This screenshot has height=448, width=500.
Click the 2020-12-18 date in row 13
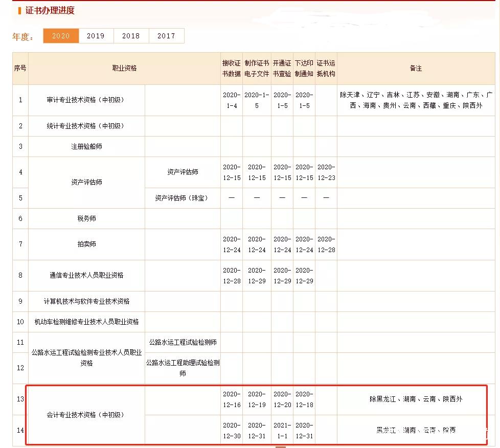(x=304, y=399)
